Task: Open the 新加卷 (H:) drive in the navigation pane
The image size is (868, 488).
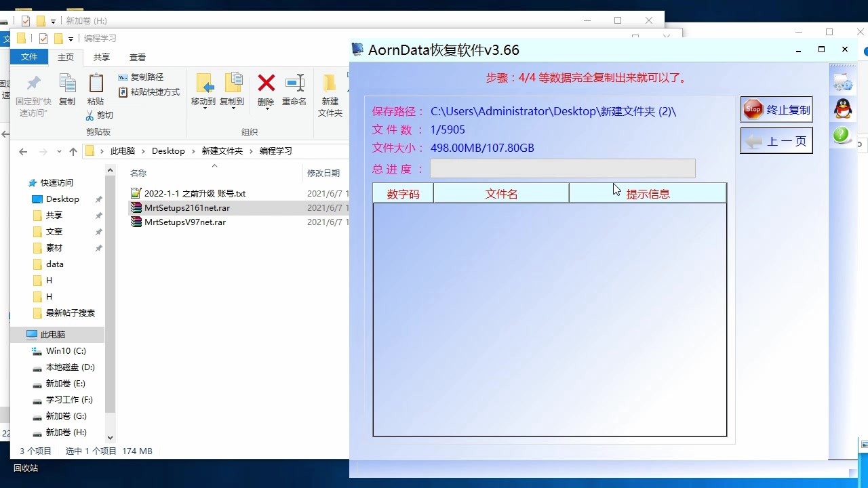Action: click(x=66, y=432)
